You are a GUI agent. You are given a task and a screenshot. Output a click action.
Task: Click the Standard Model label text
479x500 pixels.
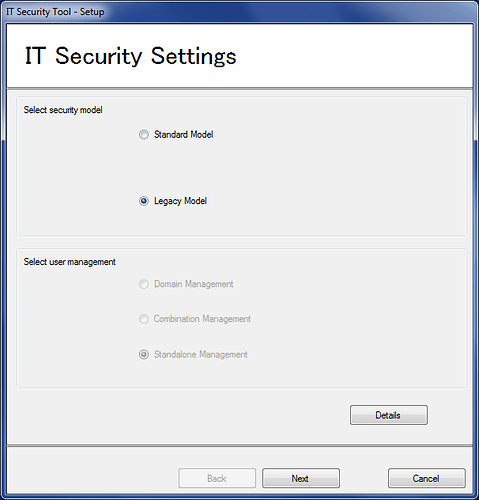pyautogui.click(x=183, y=134)
